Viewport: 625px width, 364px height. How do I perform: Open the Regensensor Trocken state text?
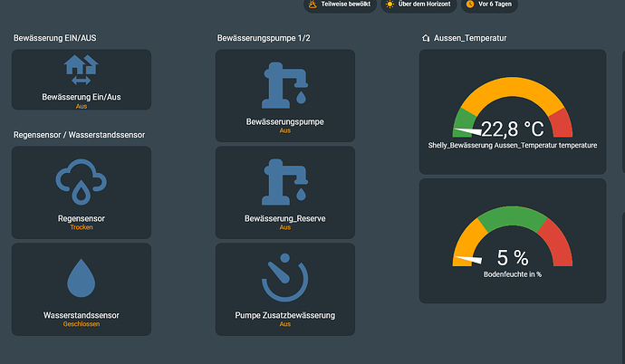click(x=82, y=227)
